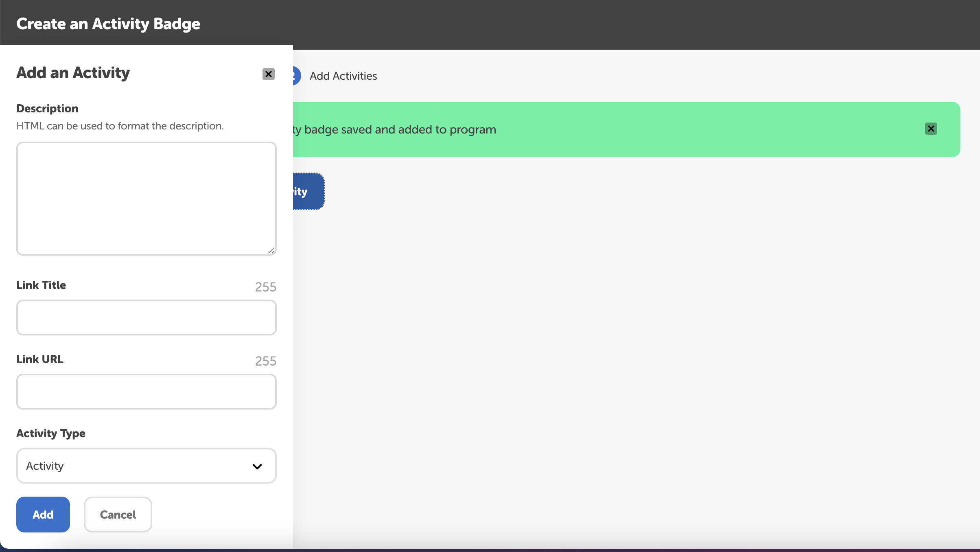Click the Link URL character counter 255
980x552 pixels.
pos(265,361)
